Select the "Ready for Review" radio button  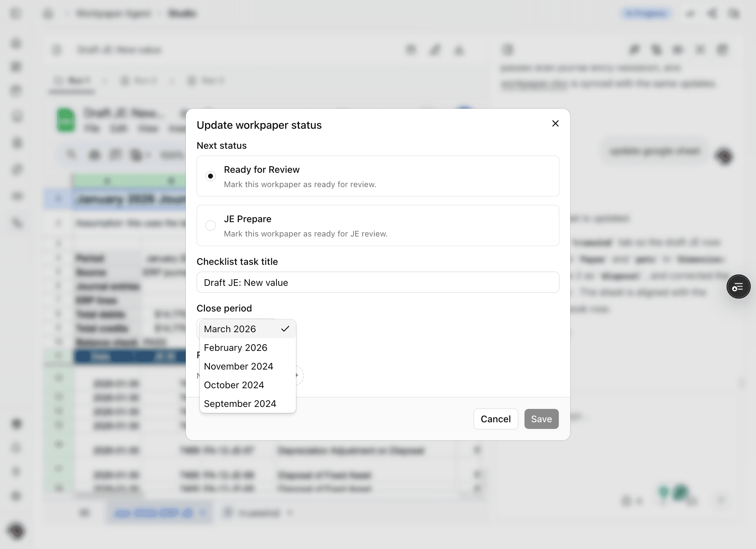211,176
